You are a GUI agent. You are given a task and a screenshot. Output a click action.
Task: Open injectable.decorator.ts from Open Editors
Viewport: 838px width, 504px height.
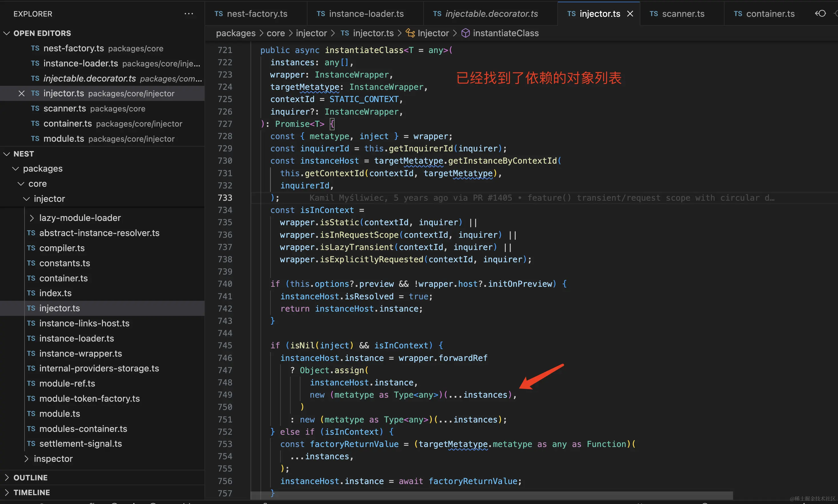102,78
